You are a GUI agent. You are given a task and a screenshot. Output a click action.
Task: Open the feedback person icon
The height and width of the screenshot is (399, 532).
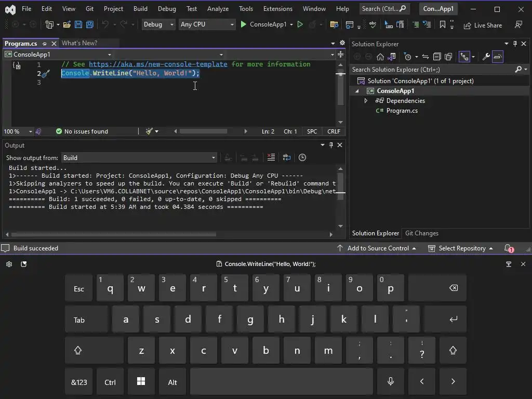pyautogui.click(x=518, y=24)
